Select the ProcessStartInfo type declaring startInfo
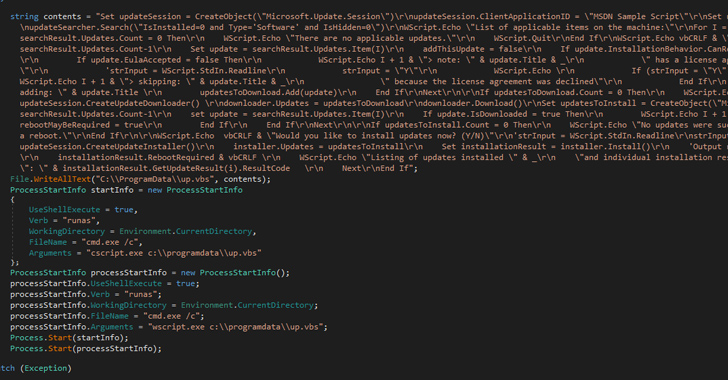 click(48, 190)
